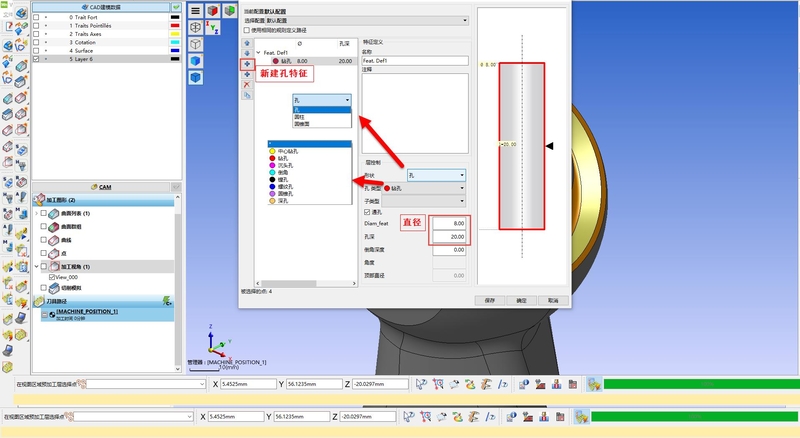Open the 孔类型 hole type dropdown
Screen dimensions: 800x438
(427, 187)
